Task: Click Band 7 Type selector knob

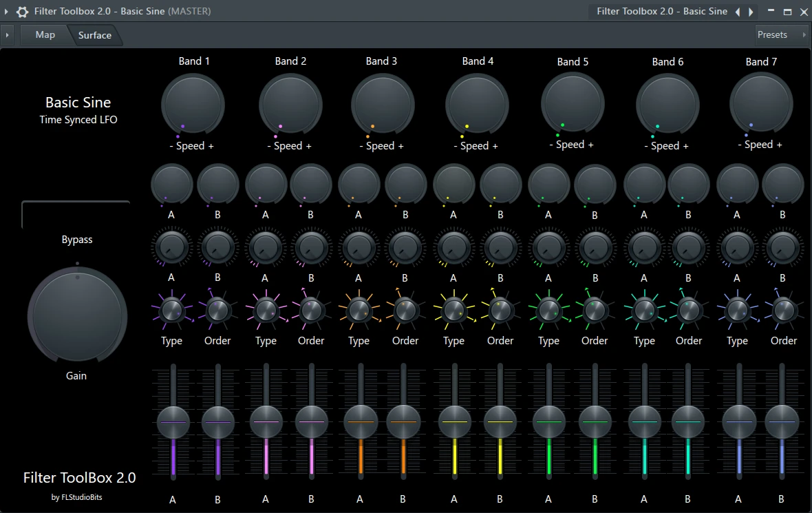Action: pos(738,311)
